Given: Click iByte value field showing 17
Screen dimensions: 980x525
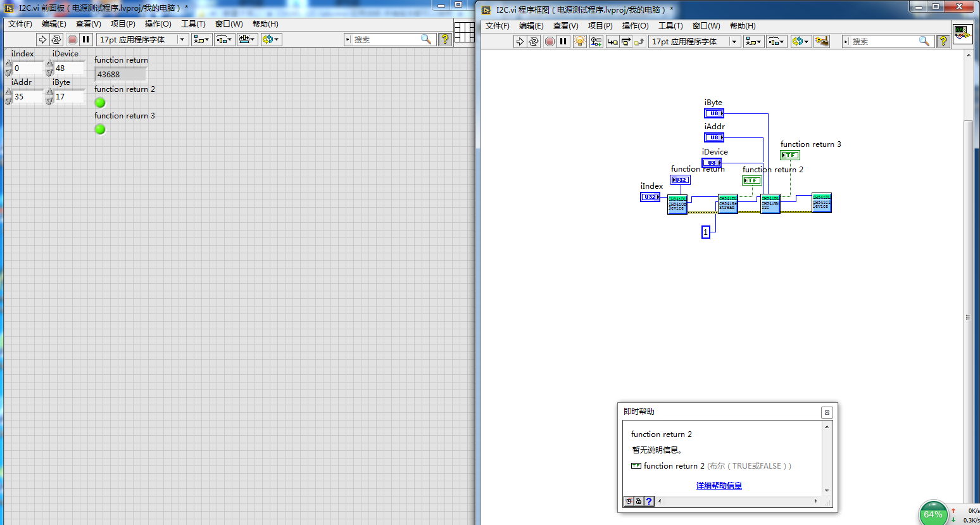Looking at the screenshot, I should pos(69,97).
